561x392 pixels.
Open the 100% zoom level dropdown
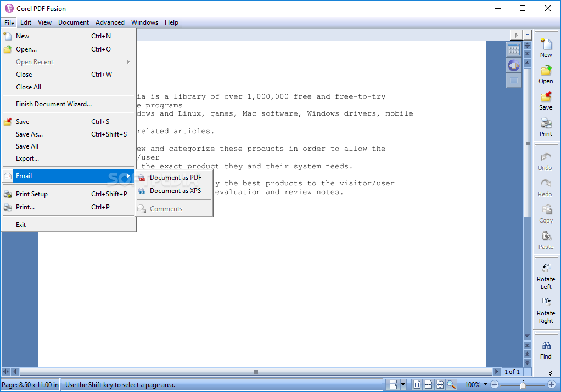(485, 384)
